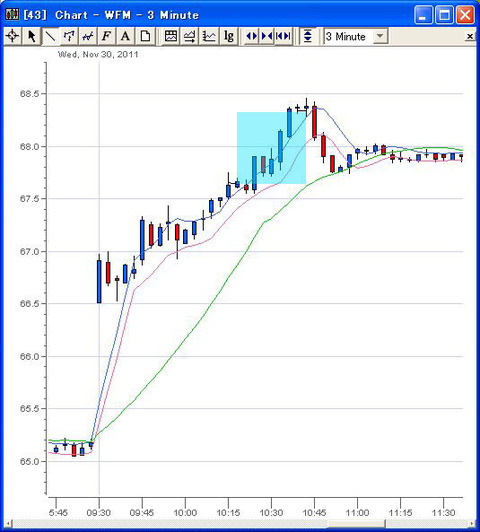Screen dimensions: 480x532
Task: Click the 68.0 price axis label
Action: pyautogui.click(x=29, y=147)
